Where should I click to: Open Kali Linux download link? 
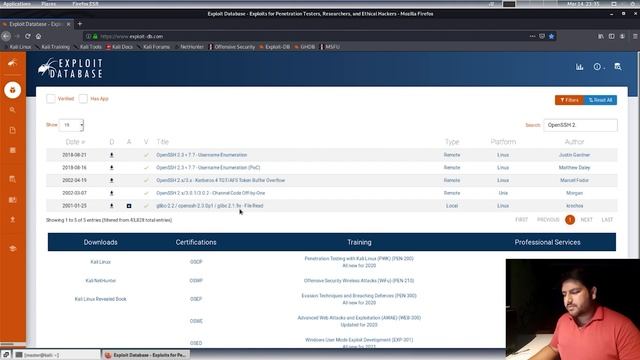click(x=100, y=262)
